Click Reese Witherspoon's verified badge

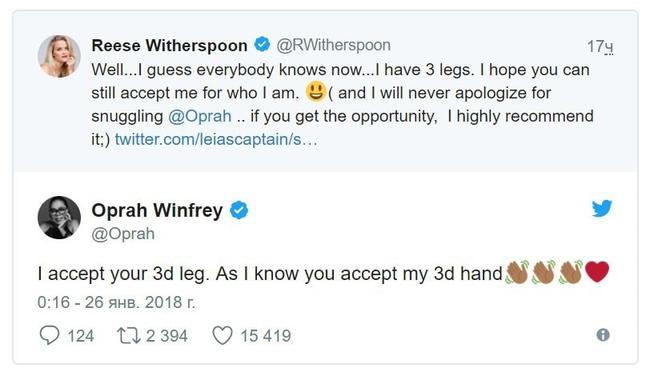262,44
